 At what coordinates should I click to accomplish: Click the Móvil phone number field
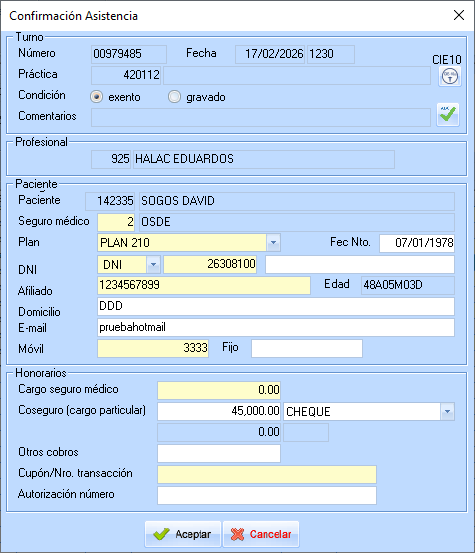[x=153, y=348]
